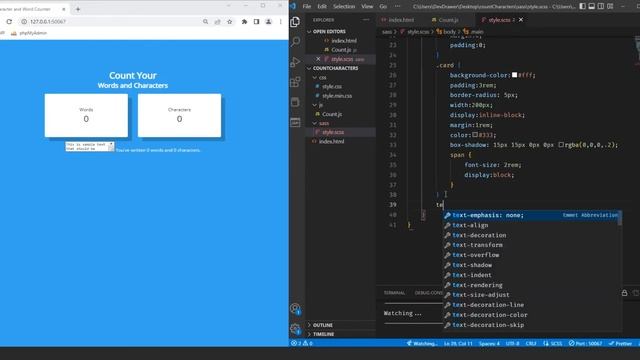Open Chrome side panel icon
The image size is (640, 360).
[256, 22]
